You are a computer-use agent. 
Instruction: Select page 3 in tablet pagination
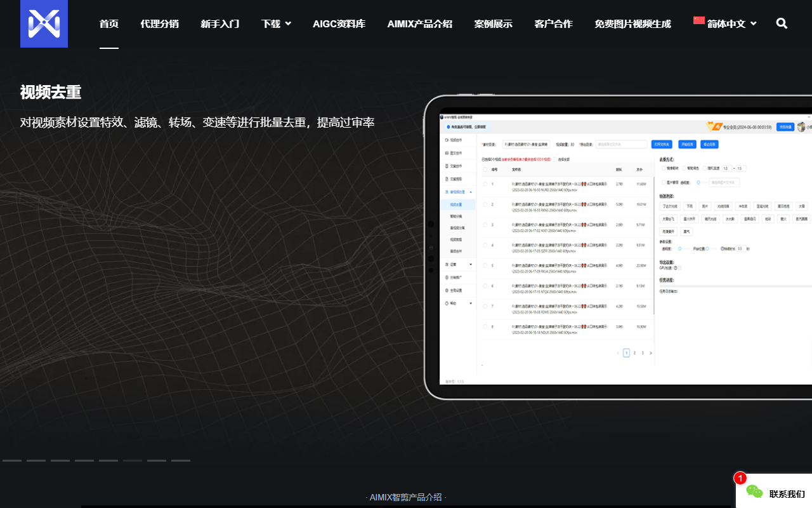[x=643, y=352]
